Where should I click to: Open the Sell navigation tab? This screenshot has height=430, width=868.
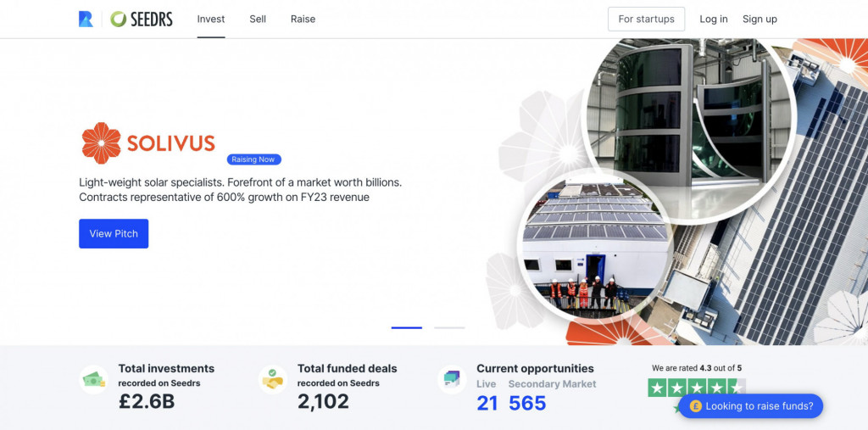point(258,19)
